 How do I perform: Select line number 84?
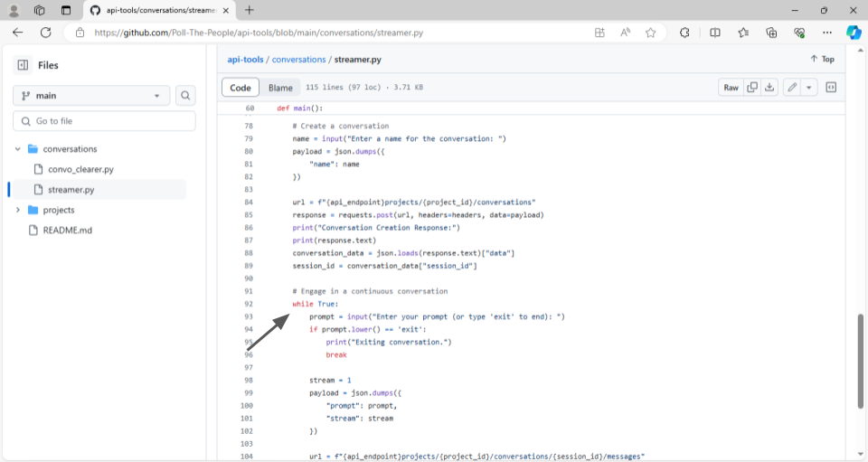click(x=249, y=202)
